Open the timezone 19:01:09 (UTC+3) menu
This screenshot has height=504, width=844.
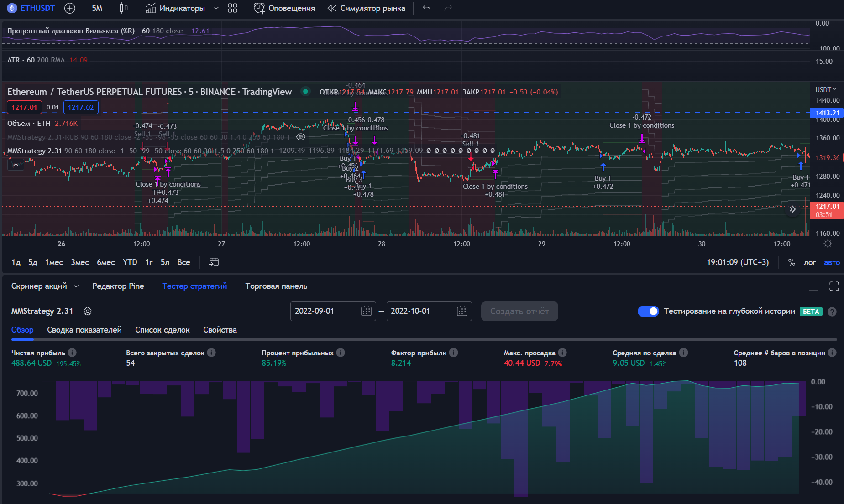click(738, 262)
